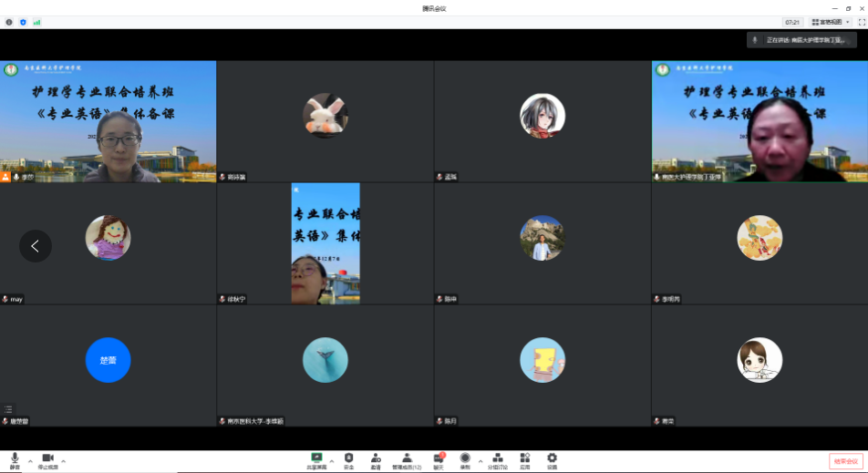Select the 楚茵 blue avatar tile
Viewport: 868px width, 473px height.
(108, 360)
